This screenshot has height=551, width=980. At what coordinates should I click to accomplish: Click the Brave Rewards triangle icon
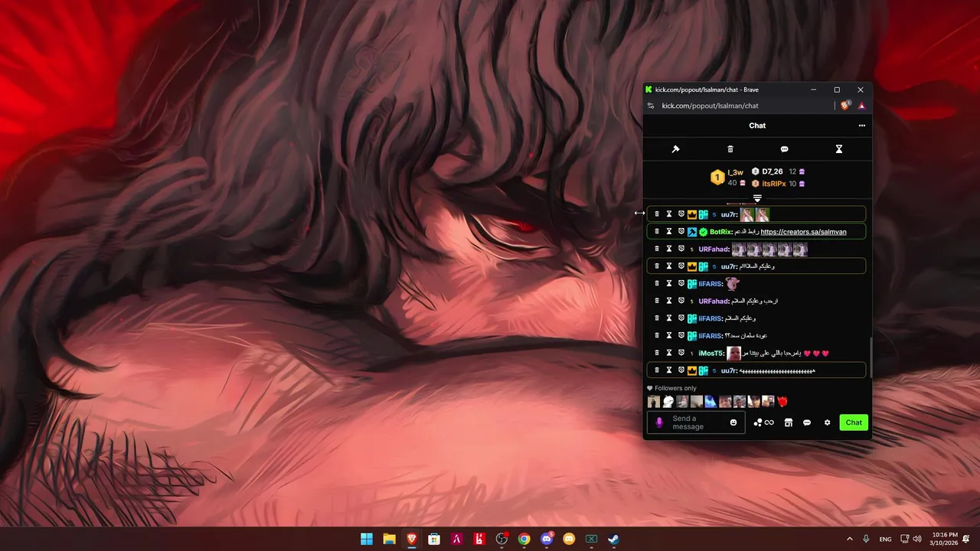click(861, 106)
